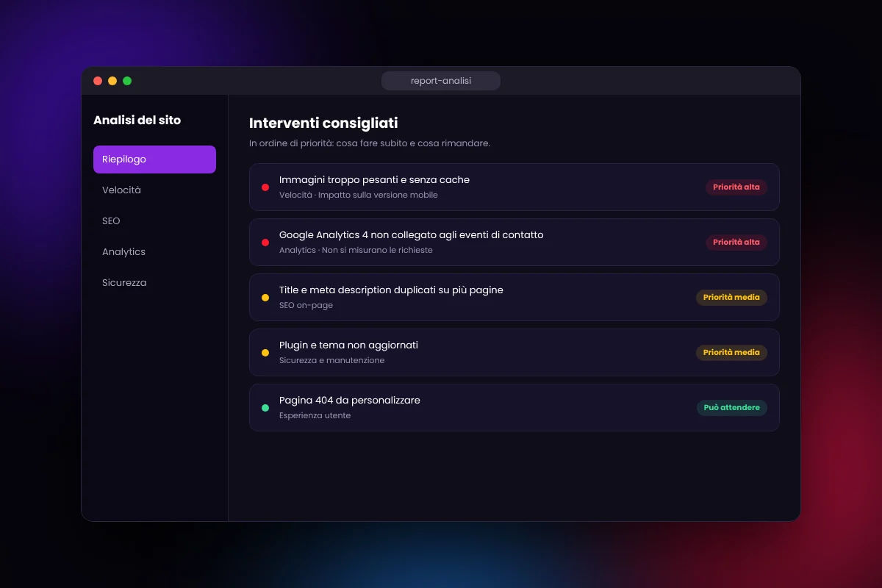
Task: Click 'Sicurezza e manutenzione' subtitle
Action: pyautogui.click(x=331, y=361)
